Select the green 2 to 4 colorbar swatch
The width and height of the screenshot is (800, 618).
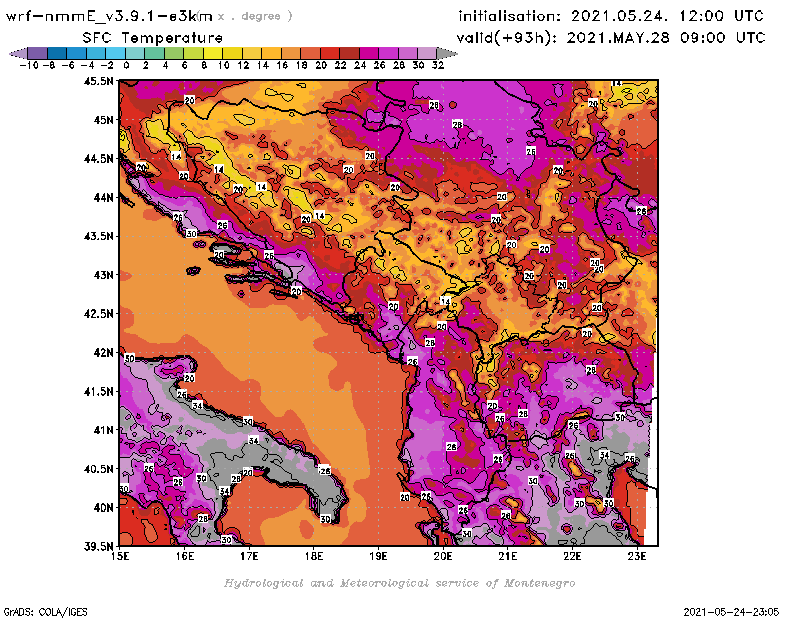click(154, 53)
